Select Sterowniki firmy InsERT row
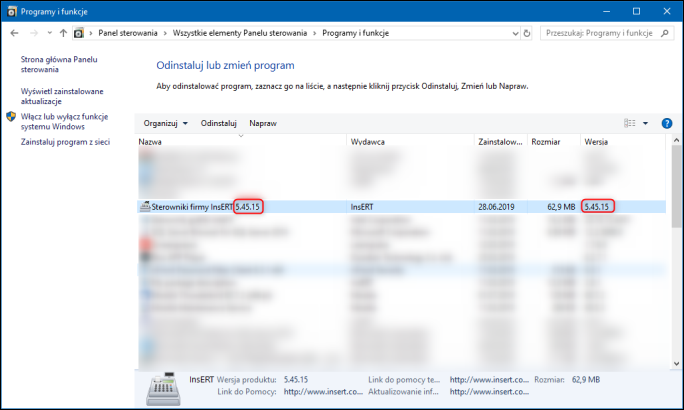 click(x=402, y=207)
